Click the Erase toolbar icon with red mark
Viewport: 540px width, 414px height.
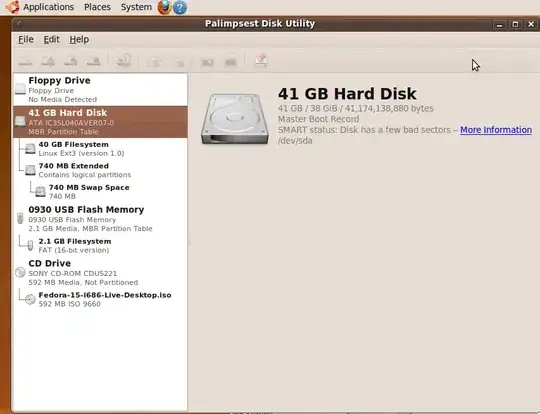[261, 60]
